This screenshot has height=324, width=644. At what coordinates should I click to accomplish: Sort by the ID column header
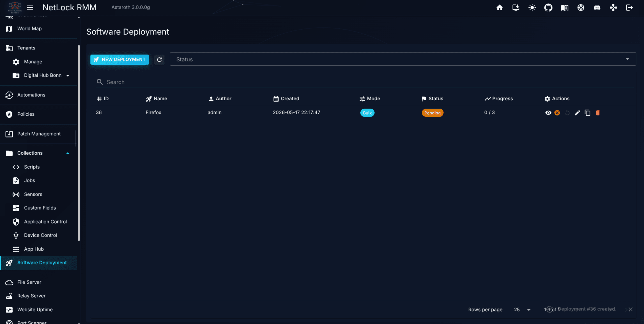[103, 99]
